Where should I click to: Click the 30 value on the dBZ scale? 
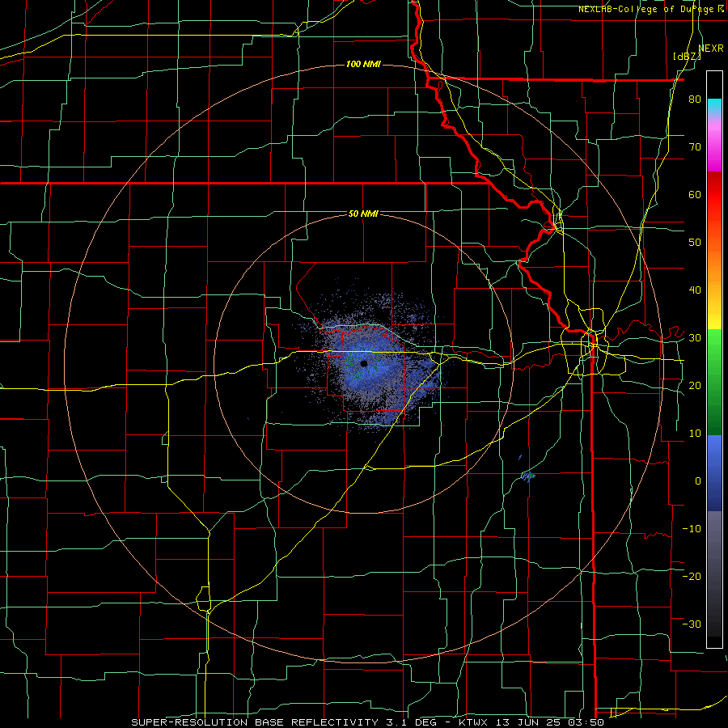coord(695,337)
